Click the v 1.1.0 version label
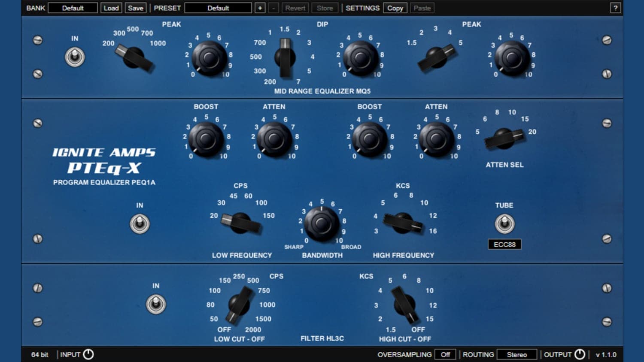The height and width of the screenshot is (362, 644). pos(606,355)
